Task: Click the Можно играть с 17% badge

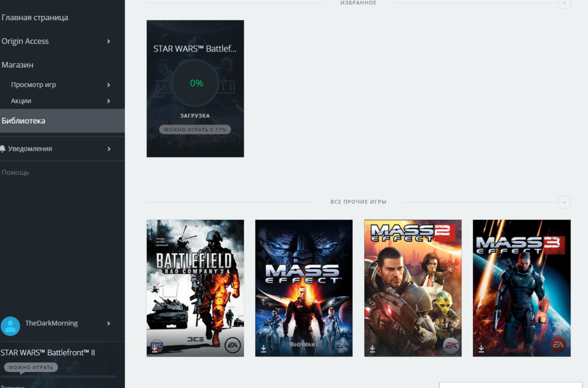Action: click(195, 130)
